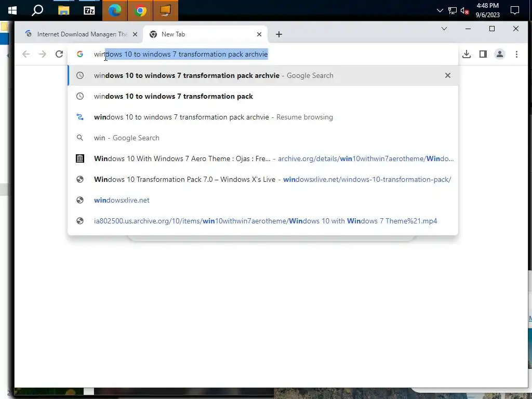The image size is (532, 399).
Task: Open 7-Zip from the taskbar
Action: tap(89, 10)
